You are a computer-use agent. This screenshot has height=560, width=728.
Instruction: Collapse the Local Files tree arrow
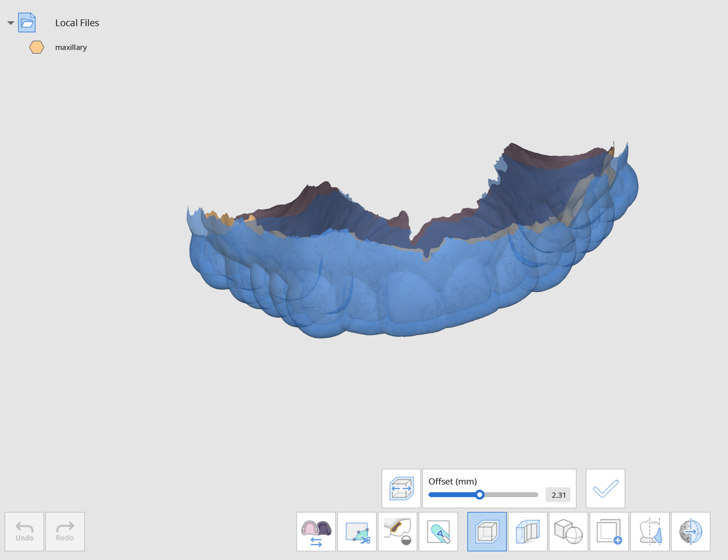point(11,23)
